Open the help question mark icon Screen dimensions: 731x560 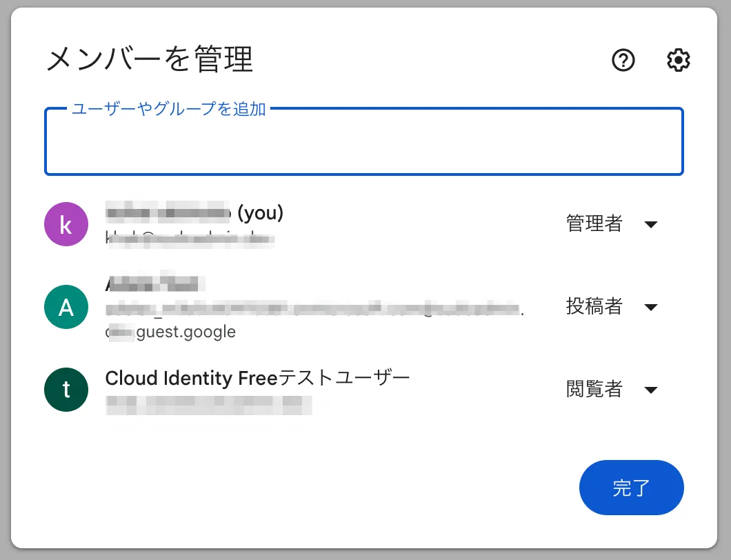click(623, 61)
